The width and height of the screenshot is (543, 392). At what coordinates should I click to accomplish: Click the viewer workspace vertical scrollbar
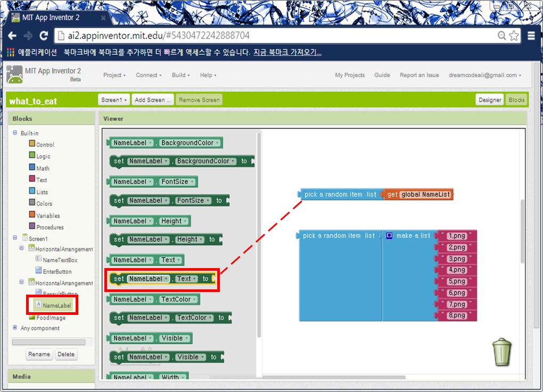522,231
